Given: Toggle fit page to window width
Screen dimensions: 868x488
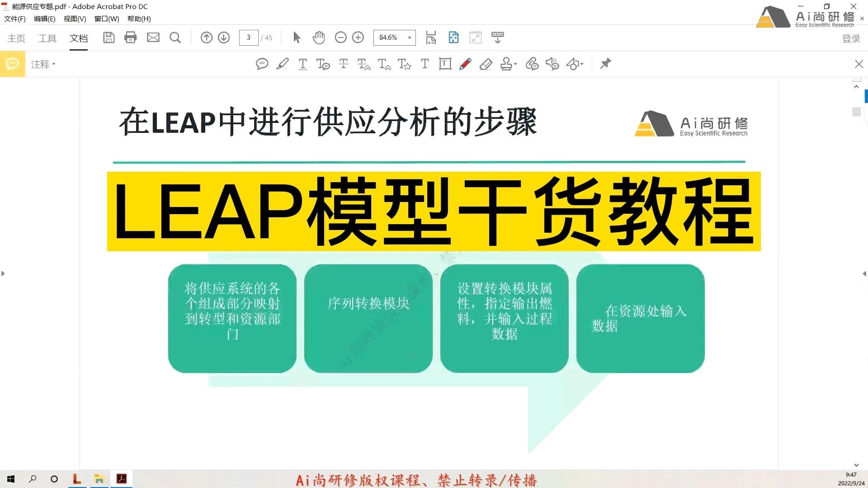Looking at the screenshot, I should 431,38.
